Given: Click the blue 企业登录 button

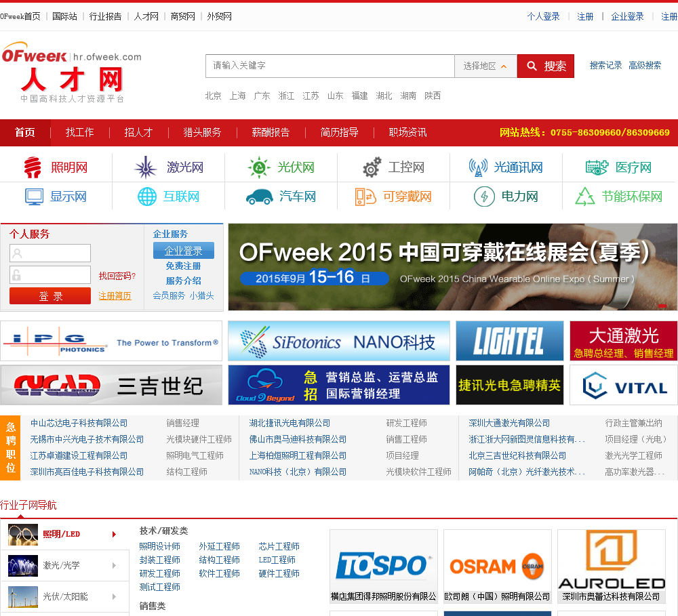Looking at the screenshot, I should tap(183, 251).
